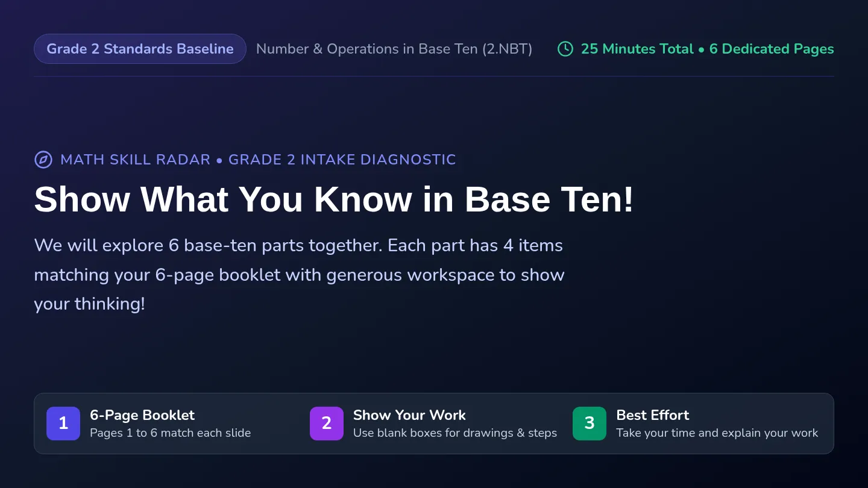Click 'Take your time and explain your work'

point(717,433)
